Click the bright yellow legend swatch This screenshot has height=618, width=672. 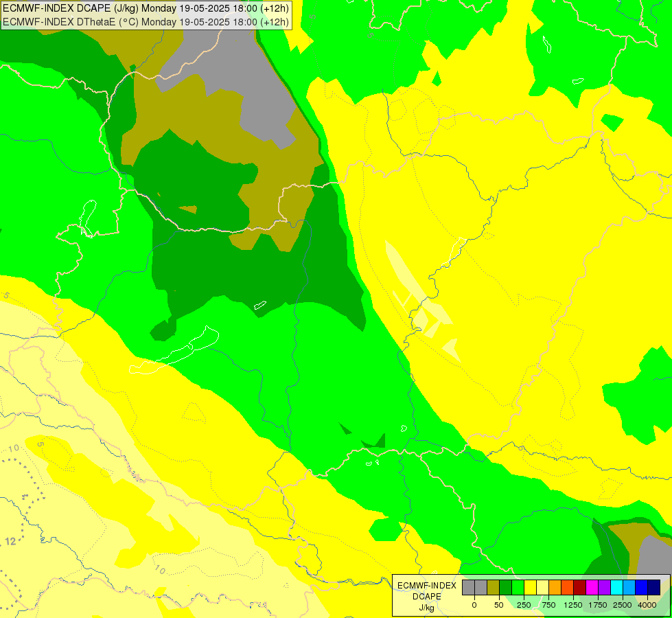tap(530, 587)
